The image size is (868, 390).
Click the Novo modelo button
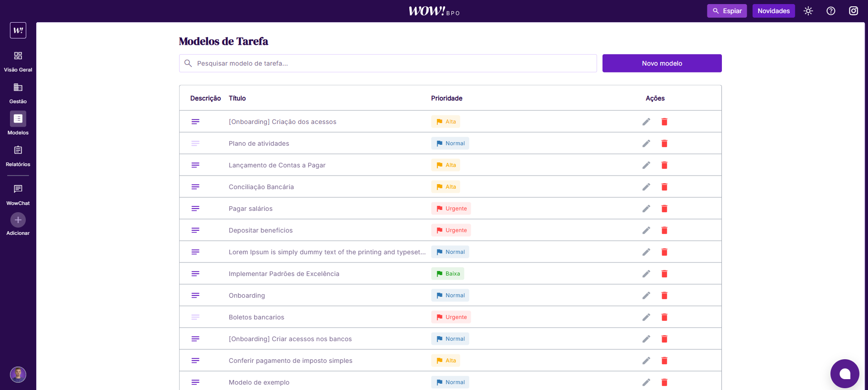click(661, 63)
